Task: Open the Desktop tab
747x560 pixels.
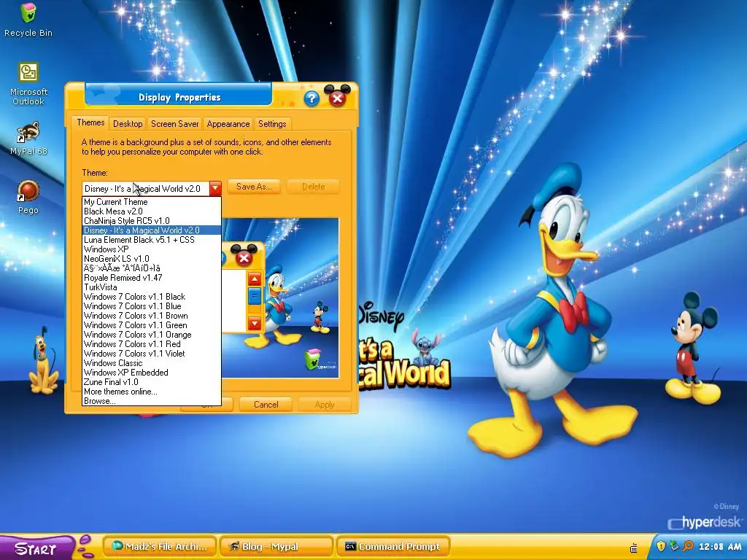Action: click(128, 124)
